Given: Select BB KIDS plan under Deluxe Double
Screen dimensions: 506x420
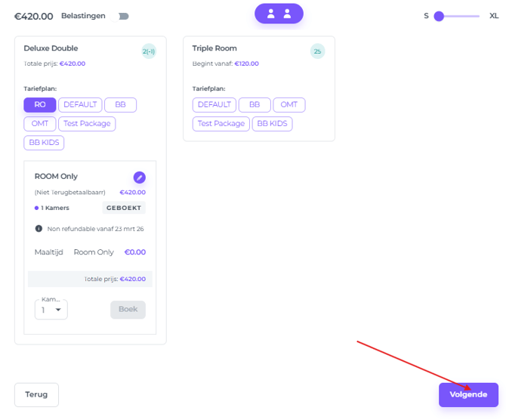Looking at the screenshot, I should [x=44, y=142].
